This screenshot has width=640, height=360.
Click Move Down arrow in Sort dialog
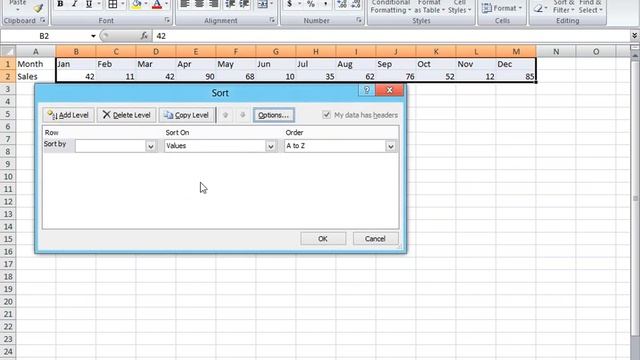pyautogui.click(x=242, y=115)
